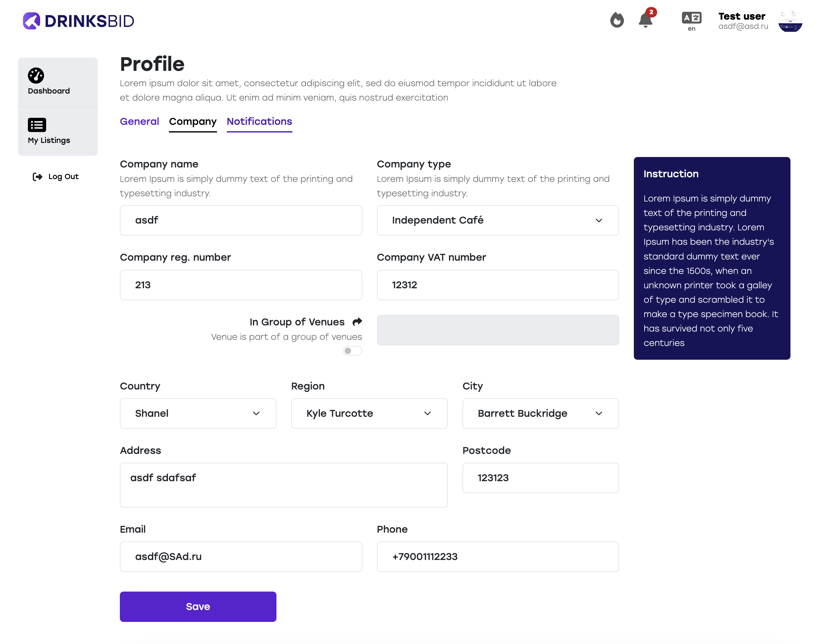Open the notifications bell icon
The height and width of the screenshot is (644, 830).
pos(645,20)
